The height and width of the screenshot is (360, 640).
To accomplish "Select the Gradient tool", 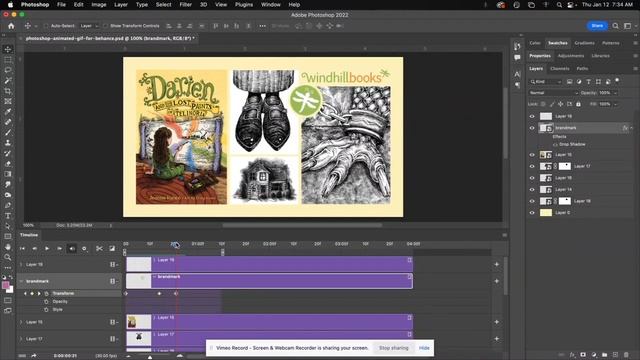I will [x=8, y=174].
